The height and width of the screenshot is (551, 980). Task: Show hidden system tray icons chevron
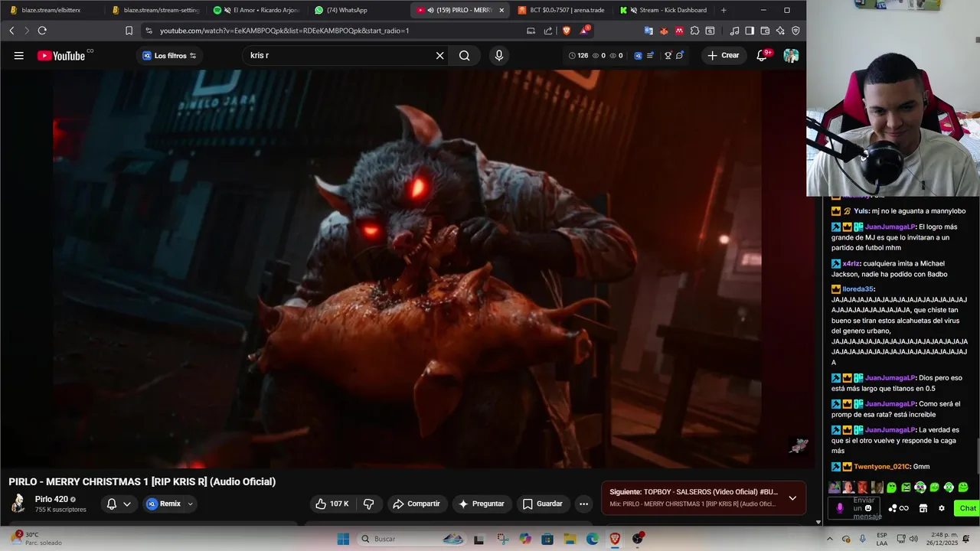point(829,539)
